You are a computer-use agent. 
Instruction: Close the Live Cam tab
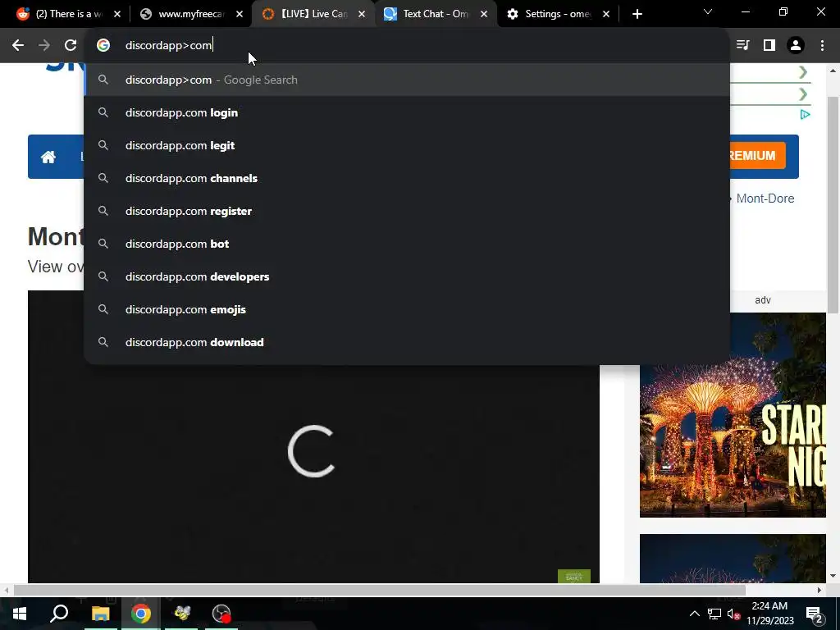pos(362,14)
